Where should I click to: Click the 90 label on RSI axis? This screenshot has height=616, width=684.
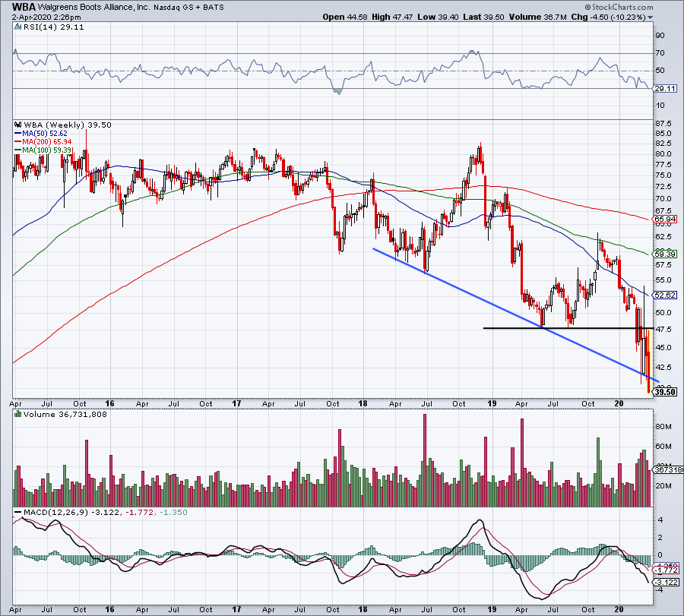660,36
